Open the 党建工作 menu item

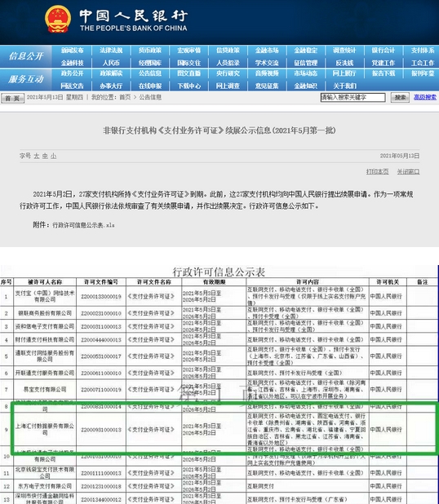click(x=383, y=63)
